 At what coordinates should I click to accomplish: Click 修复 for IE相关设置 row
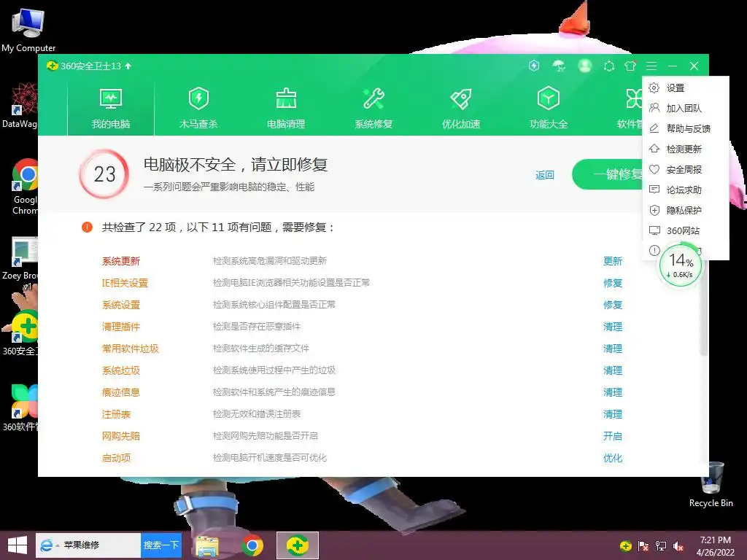tap(613, 283)
